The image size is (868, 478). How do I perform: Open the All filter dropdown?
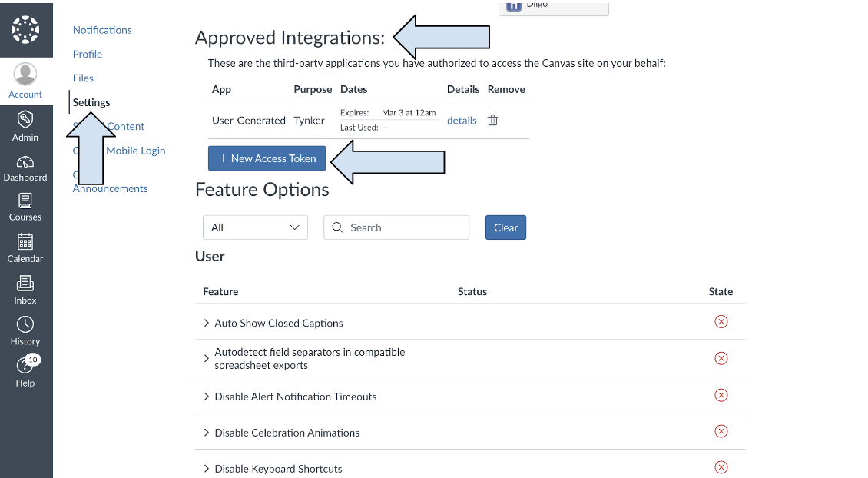click(x=255, y=227)
